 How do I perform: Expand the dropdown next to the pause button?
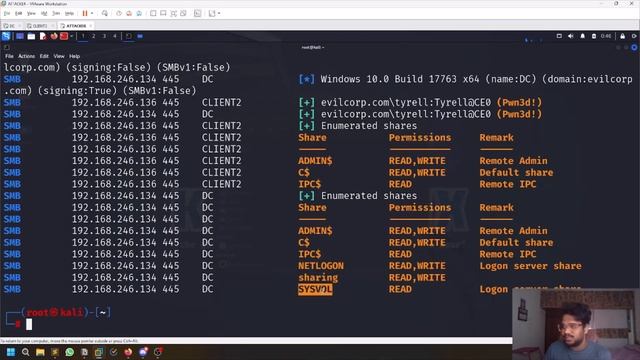92,13
